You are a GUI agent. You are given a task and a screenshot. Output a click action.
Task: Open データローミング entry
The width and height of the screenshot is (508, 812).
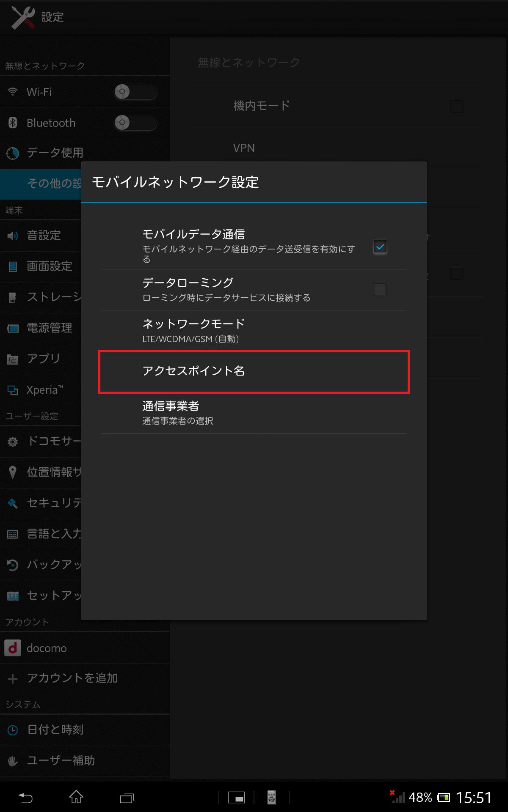point(254,290)
